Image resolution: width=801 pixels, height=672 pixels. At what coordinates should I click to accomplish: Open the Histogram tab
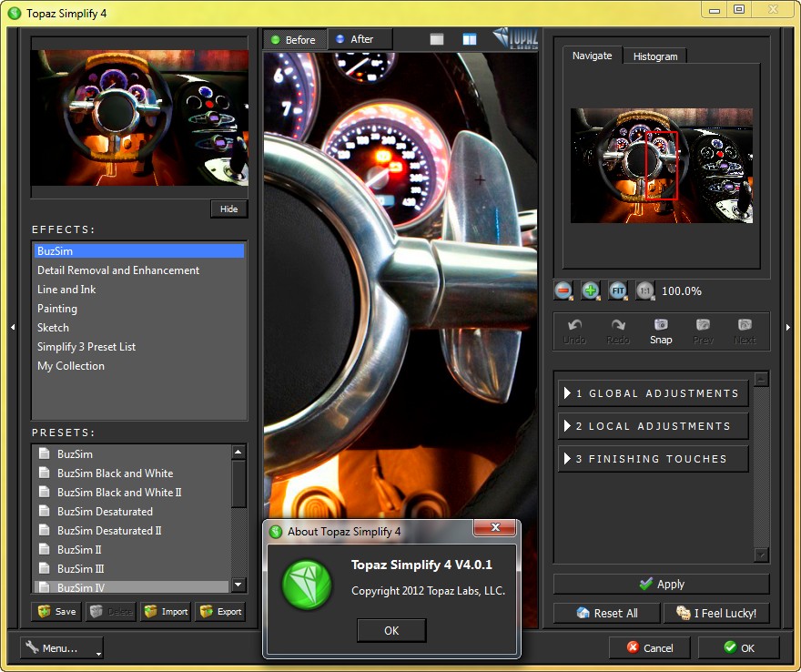coord(655,56)
